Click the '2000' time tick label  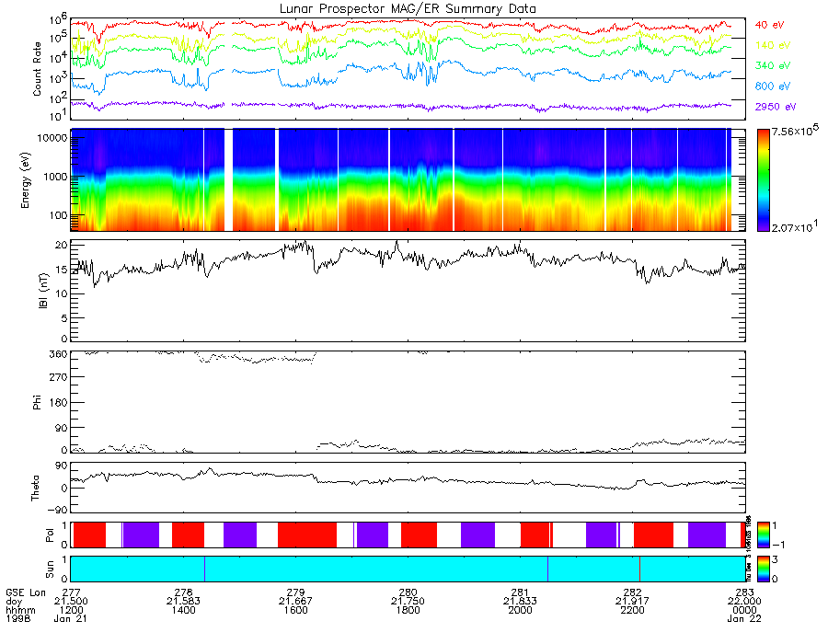[520, 610]
